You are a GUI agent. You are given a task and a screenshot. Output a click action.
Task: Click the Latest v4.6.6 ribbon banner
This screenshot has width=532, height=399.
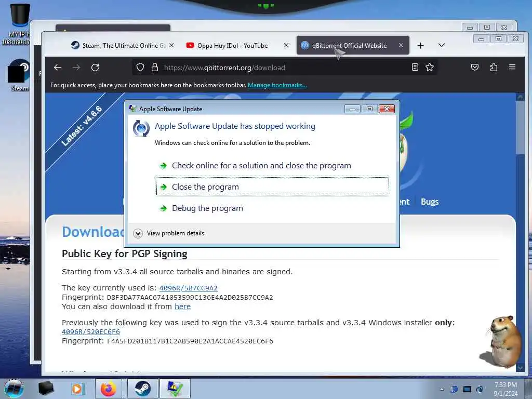click(82, 126)
